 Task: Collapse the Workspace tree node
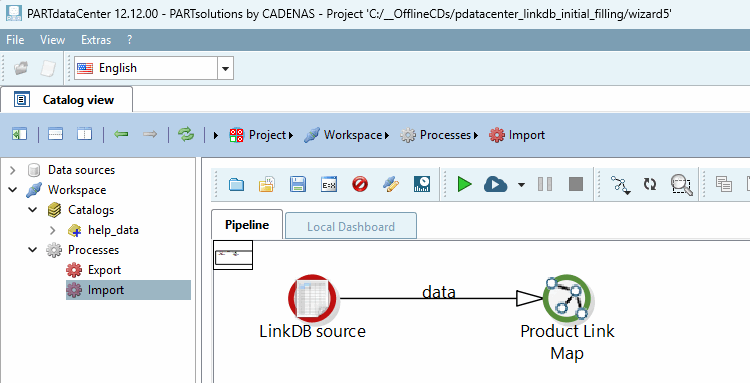pos(12,190)
